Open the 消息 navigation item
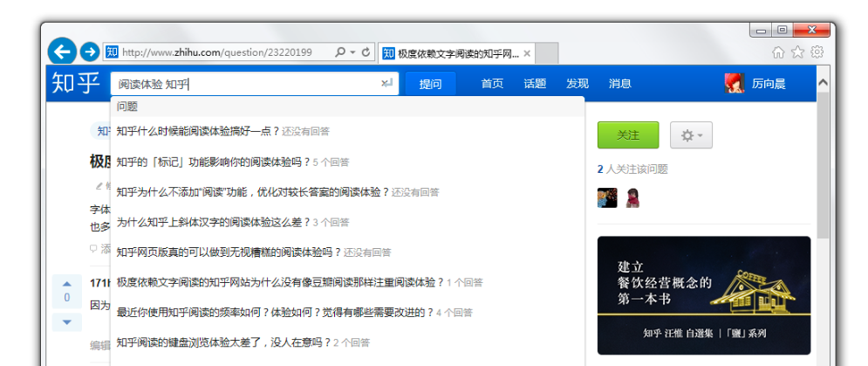The width and height of the screenshot is (868, 366). tap(620, 84)
